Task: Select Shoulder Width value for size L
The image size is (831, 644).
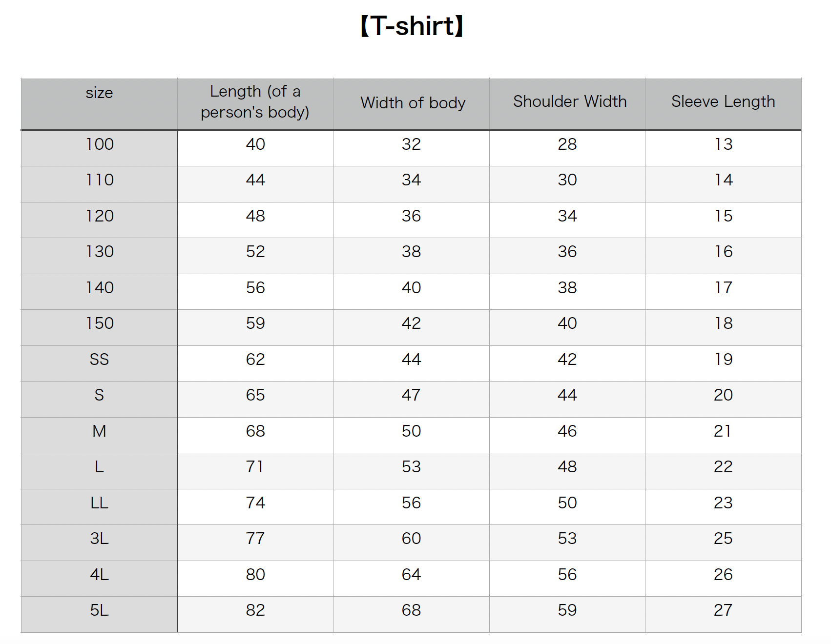Action: [x=567, y=467]
